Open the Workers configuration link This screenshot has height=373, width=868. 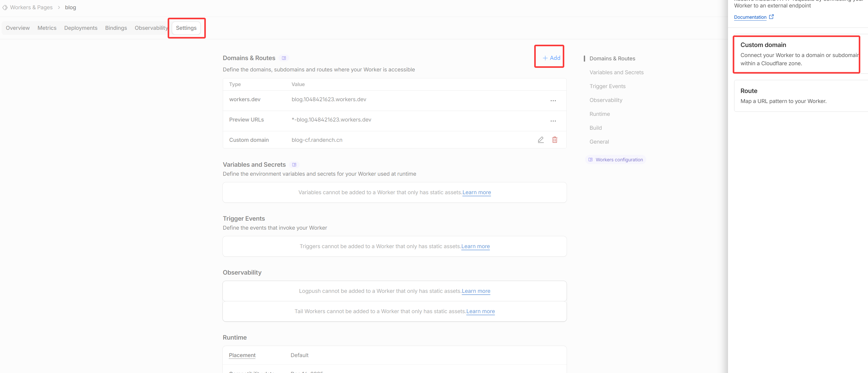(x=619, y=160)
